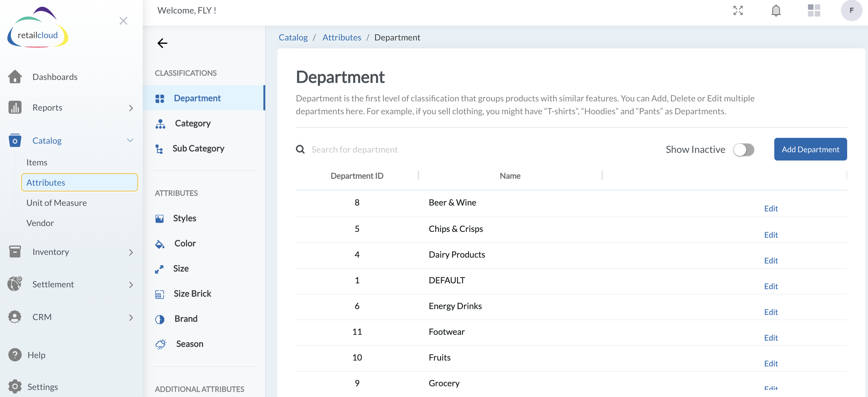
Task: Go back using the left arrow icon
Action: [x=162, y=43]
